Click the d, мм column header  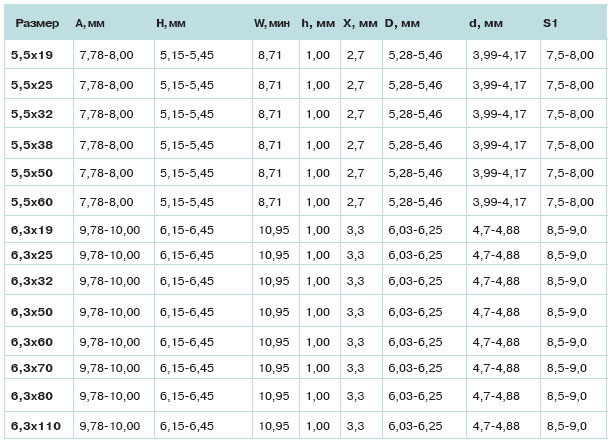(x=486, y=23)
